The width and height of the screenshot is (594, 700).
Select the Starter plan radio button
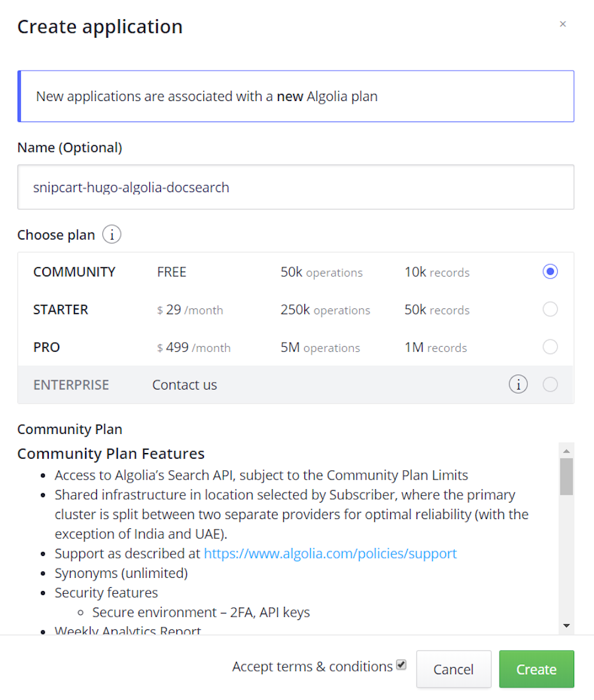[x=550, y=309]
